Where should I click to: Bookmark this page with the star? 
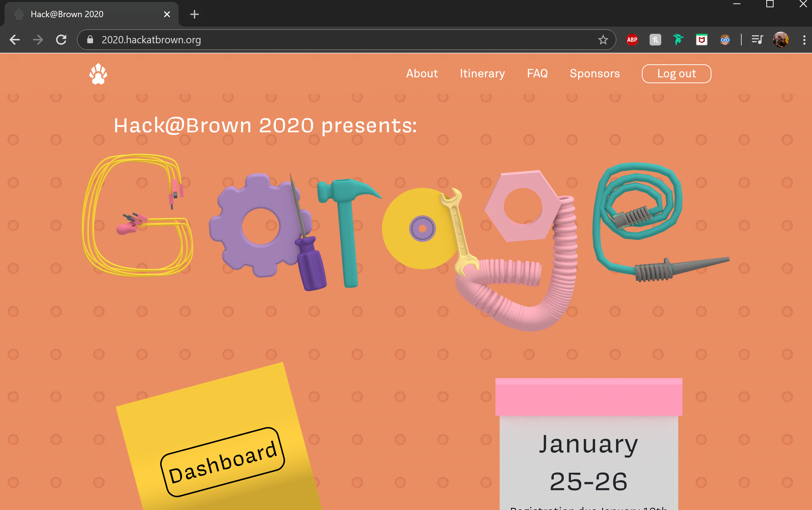[603, 40]
